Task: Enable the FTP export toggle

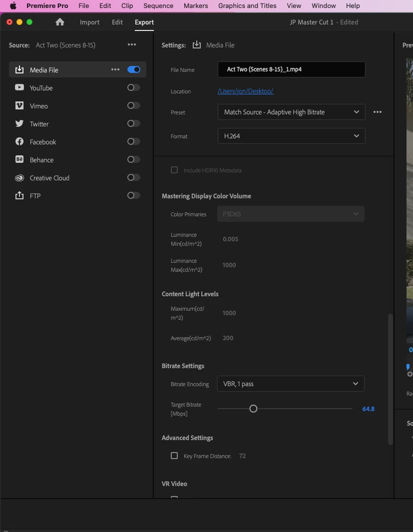Action: [x=134, y=195]
